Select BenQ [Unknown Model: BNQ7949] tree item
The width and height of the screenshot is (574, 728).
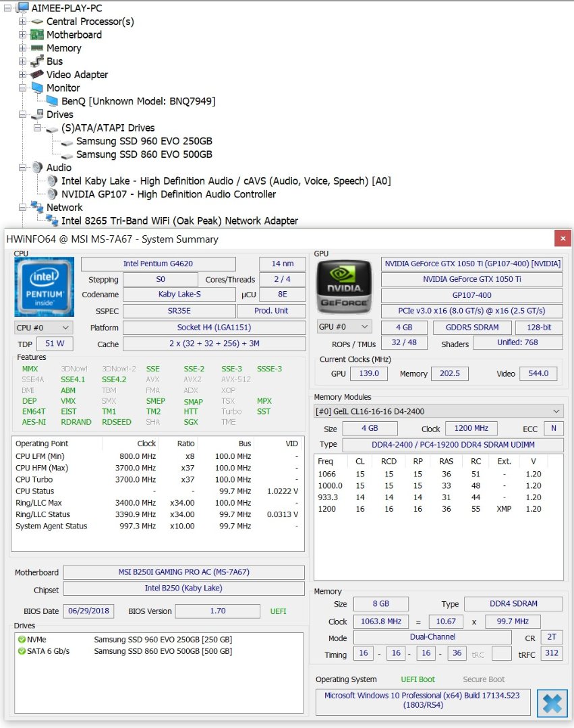tap(138, 101)
